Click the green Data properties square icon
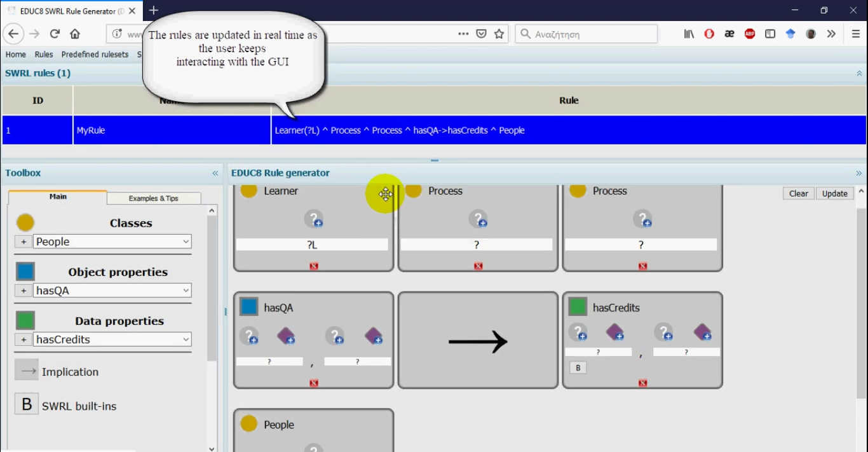The height and width of the screenshot is (452, 868). [x=25, y=320]
